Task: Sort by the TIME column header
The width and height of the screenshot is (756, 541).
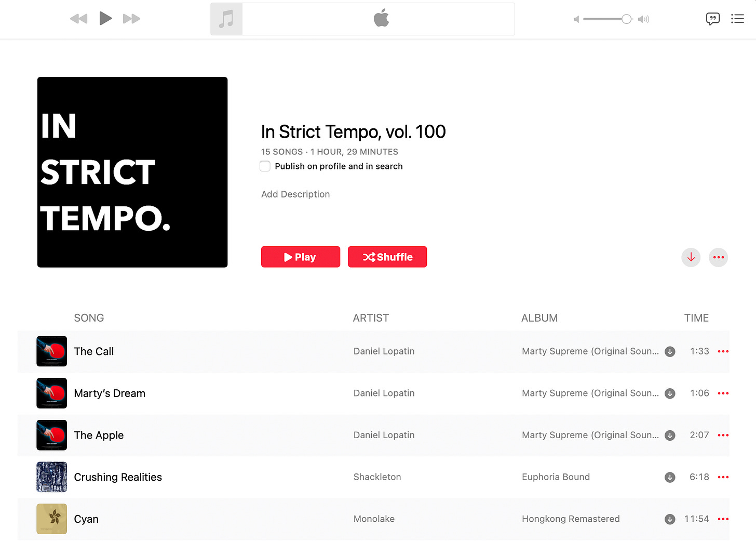Action: 696,318
